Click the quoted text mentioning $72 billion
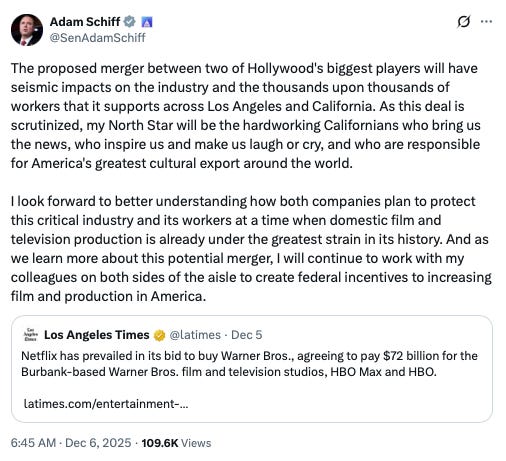This screenshot has height=461, width=506. click(x=249, y=364)
